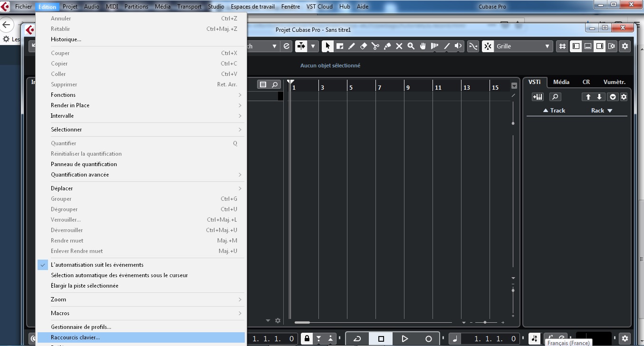Open the toolbar setup gear
644x346 pixels.
[625, 46]
